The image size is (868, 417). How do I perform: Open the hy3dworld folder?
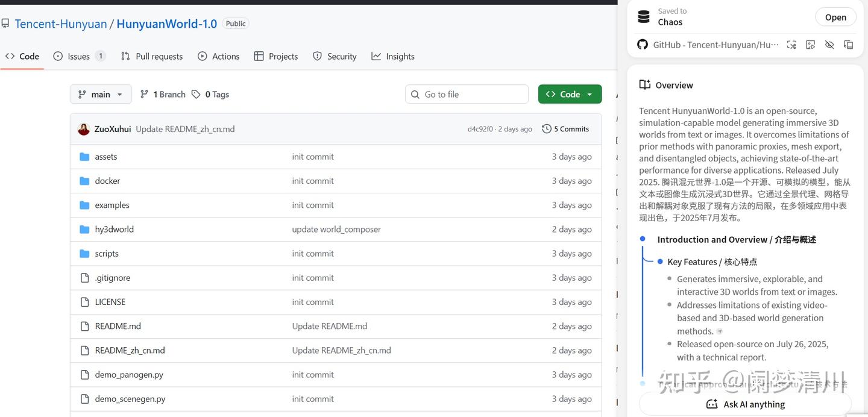click(x=114, y=229)
